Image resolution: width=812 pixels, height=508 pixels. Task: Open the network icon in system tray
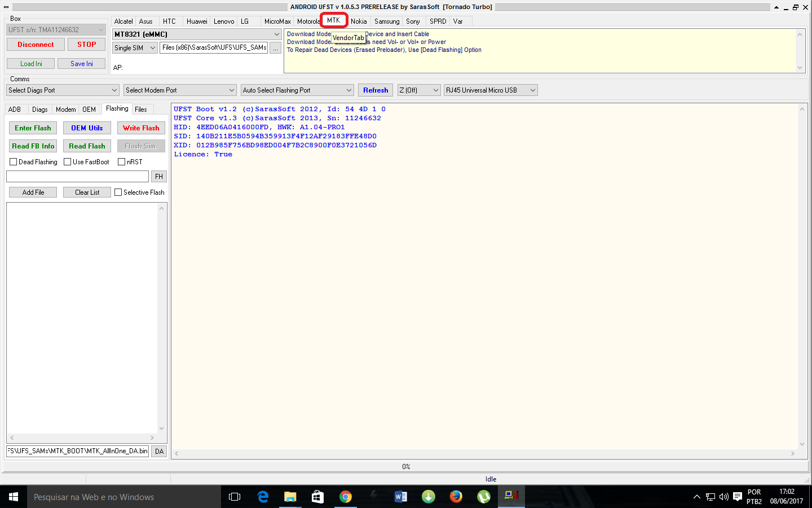click(710, 497)
